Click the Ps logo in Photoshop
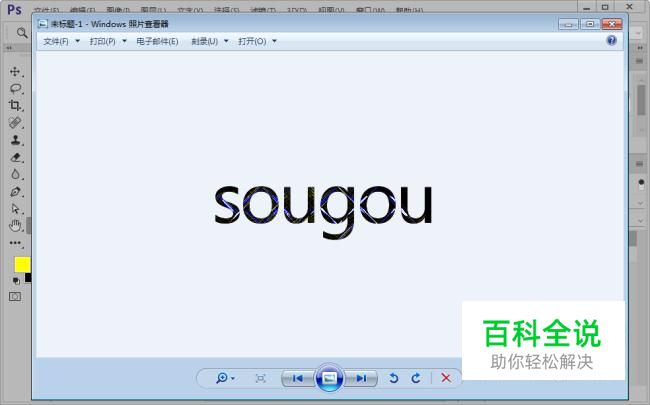650x405 pixels. (14, 9)
